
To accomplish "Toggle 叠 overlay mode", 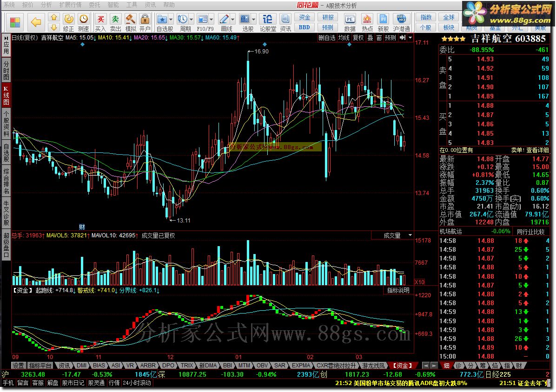I will tap(370, 38).
